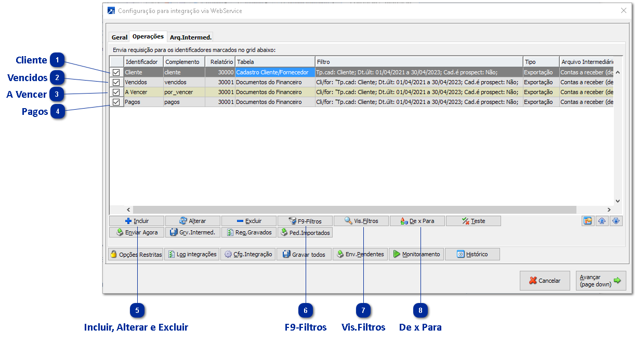
Task: Click horizontal scrollbar right arrow
Action: 609,209
